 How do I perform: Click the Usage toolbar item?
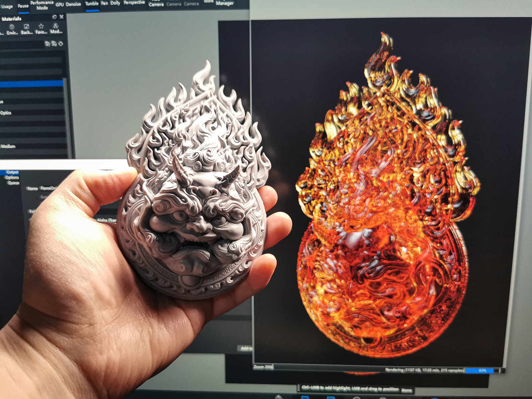7,7
